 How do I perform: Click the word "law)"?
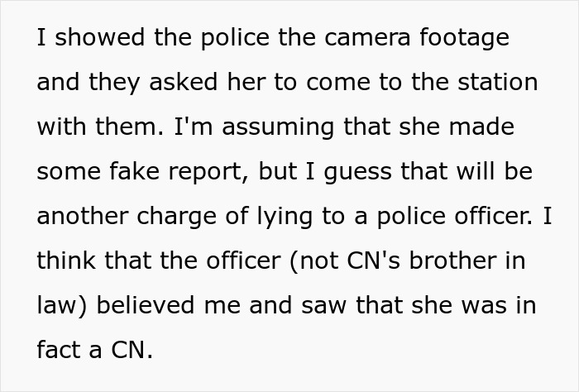click(x=62, y=306)
